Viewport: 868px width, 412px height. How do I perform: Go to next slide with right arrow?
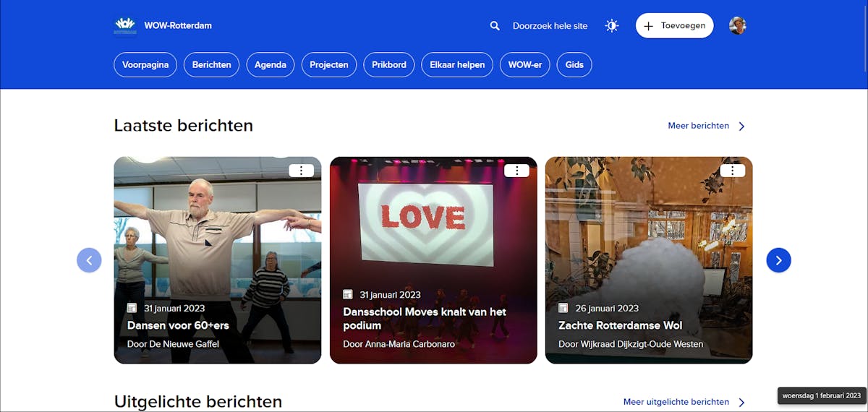click(778, 260)
